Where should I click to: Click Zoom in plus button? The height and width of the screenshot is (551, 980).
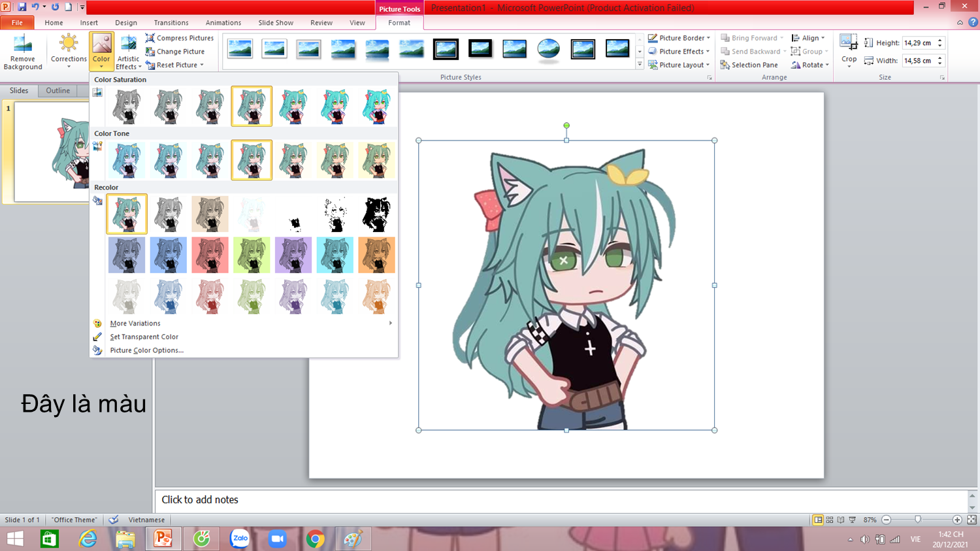coord(957,520)
